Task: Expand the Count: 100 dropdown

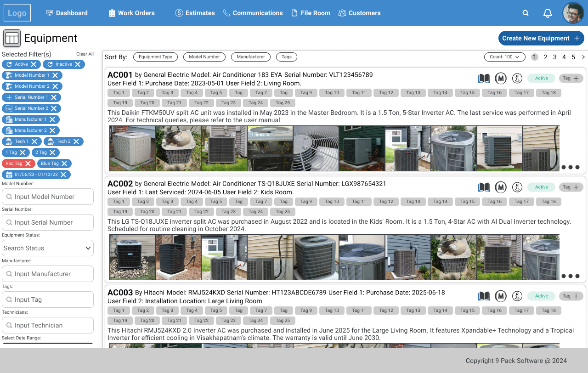Action: (x=504, y=57)
